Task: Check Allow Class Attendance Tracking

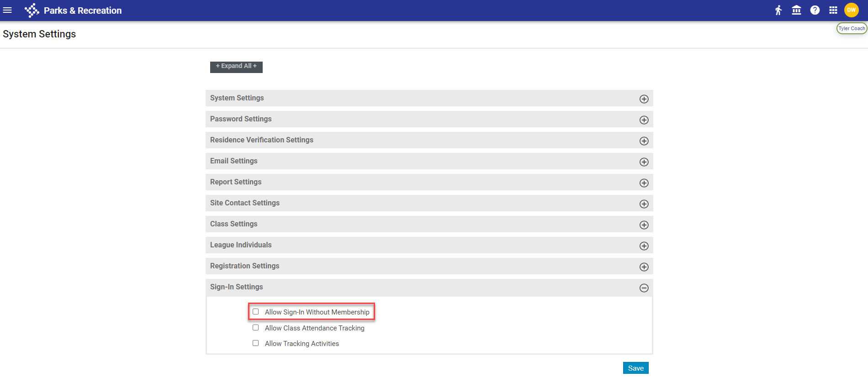Action: click(256, 328)
